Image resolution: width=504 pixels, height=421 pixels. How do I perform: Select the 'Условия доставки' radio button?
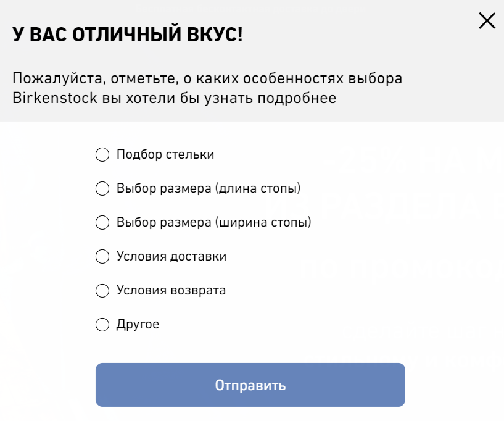[x=102, y=256]
